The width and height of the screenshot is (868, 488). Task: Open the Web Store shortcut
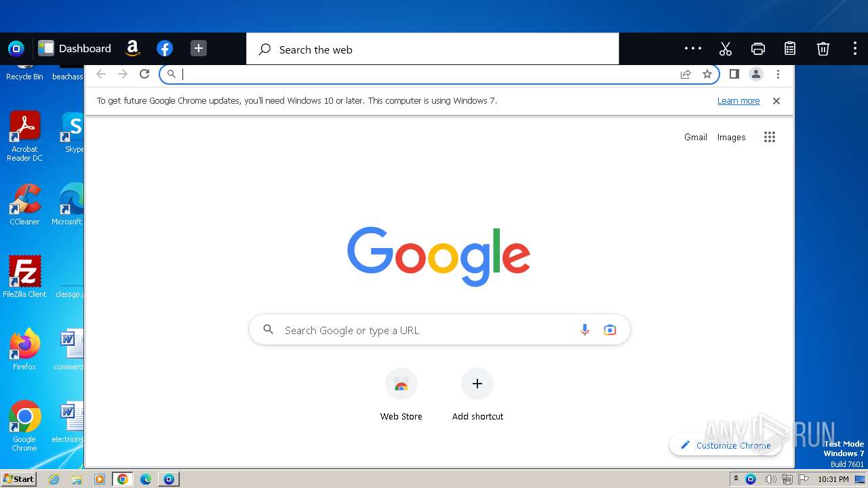[x=401, y=394]
